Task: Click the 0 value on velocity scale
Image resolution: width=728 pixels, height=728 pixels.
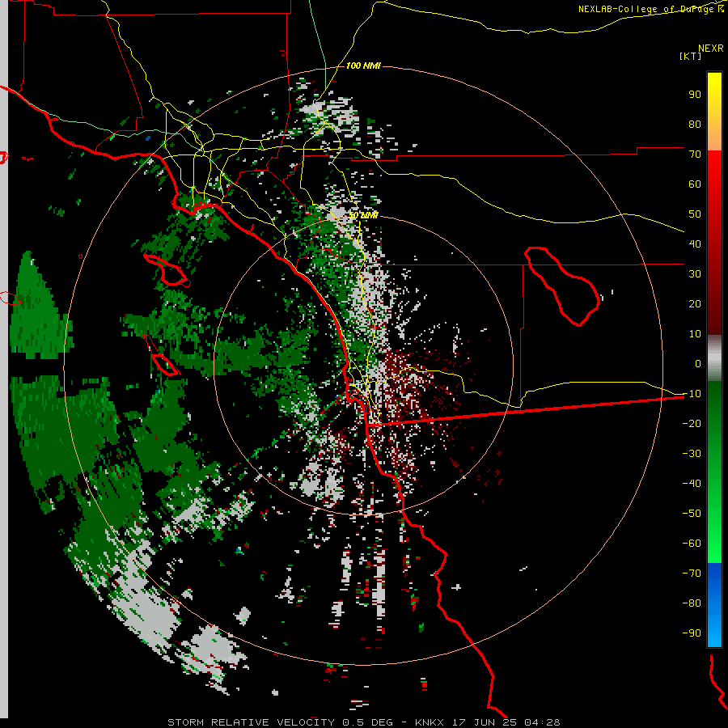Action: [698, 363]
